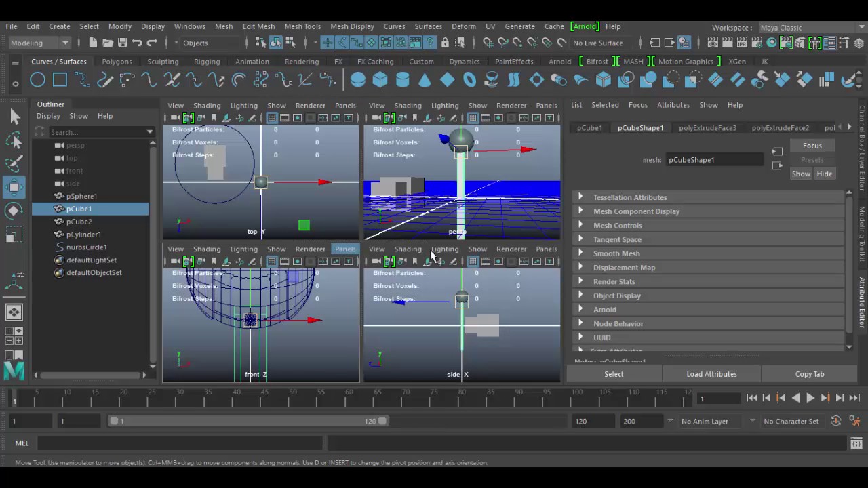Toggle the lock selection padlock icon

click(445, 43)
